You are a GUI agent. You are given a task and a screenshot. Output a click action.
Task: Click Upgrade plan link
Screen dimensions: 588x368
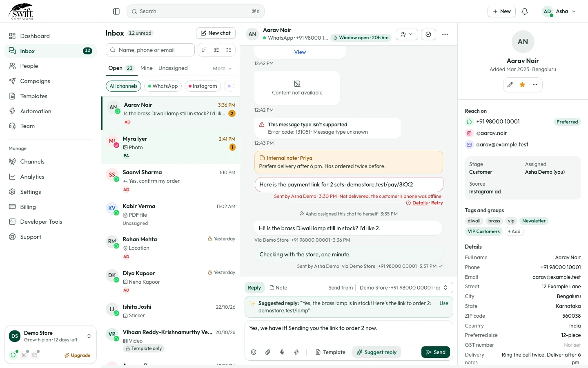pyautogui.click(x=77, y=355)
